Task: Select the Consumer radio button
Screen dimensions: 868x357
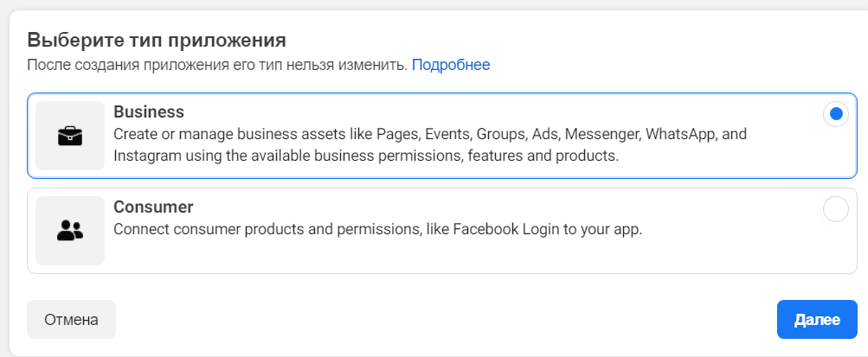Action: click(x=835, y=209)
